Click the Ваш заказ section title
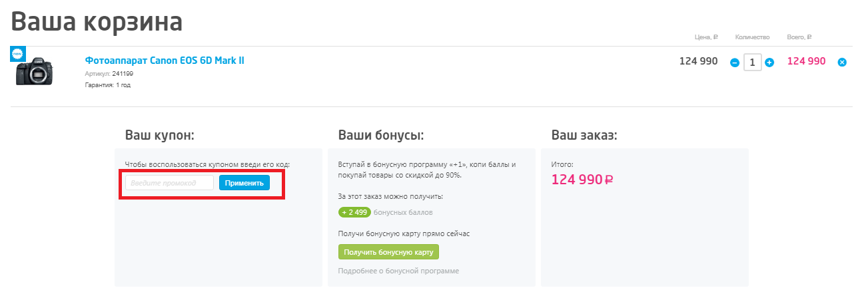The image size is (868, 294). click(x=584, y=136)
